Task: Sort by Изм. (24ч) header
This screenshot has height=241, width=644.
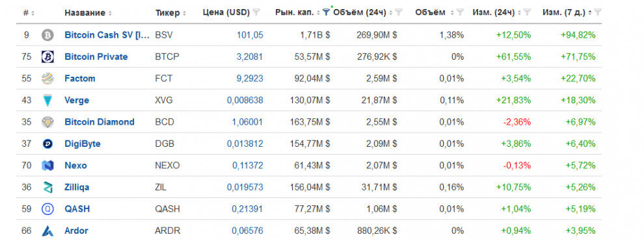Action: pos(497,13)
